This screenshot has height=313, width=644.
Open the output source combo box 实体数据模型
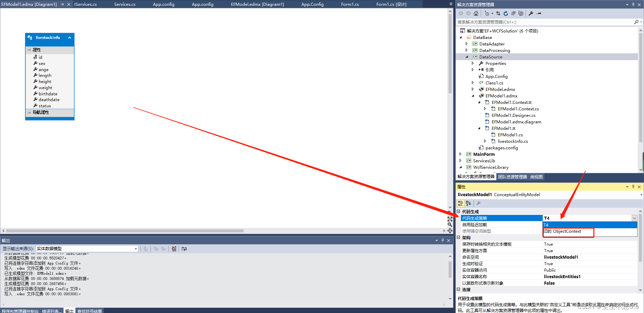click(87, 249)
